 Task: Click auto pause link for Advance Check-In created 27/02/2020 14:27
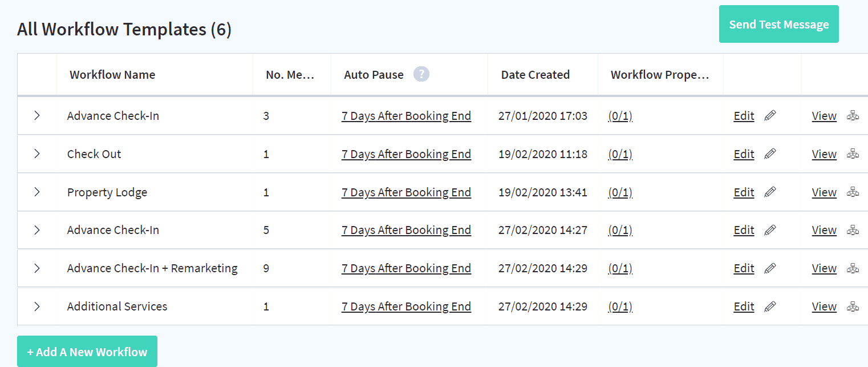coord(406,230)
